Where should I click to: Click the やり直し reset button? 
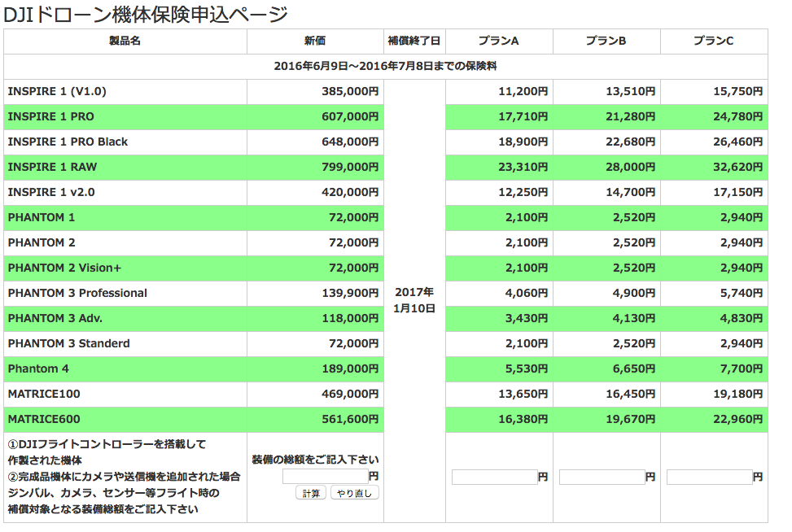tap(355, 493)
